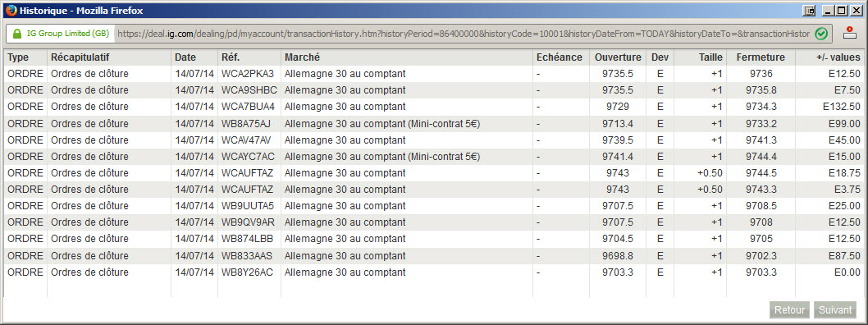Open IG Group Limited site identity badge
Screen dimensions: 868x325
pos(61,33)
